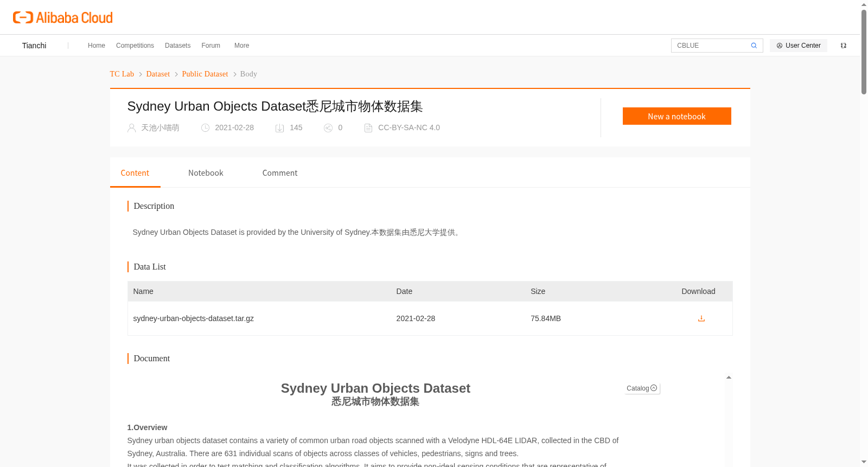Open the Forum navigation item

(x=210, y=46)
